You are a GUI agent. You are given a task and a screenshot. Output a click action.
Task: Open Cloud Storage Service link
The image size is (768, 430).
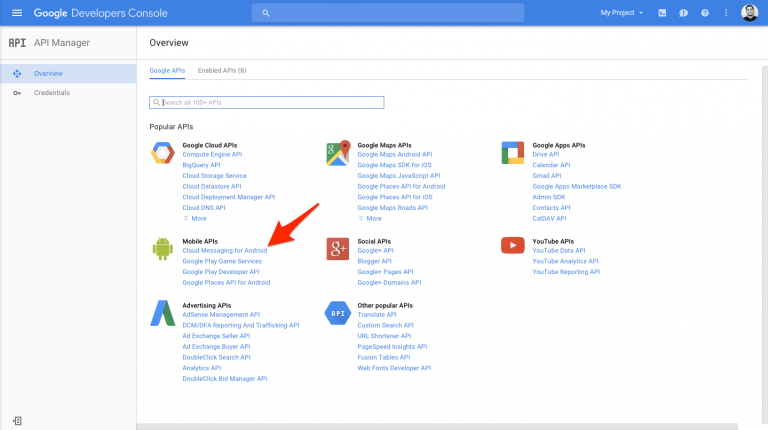[214, 176]
